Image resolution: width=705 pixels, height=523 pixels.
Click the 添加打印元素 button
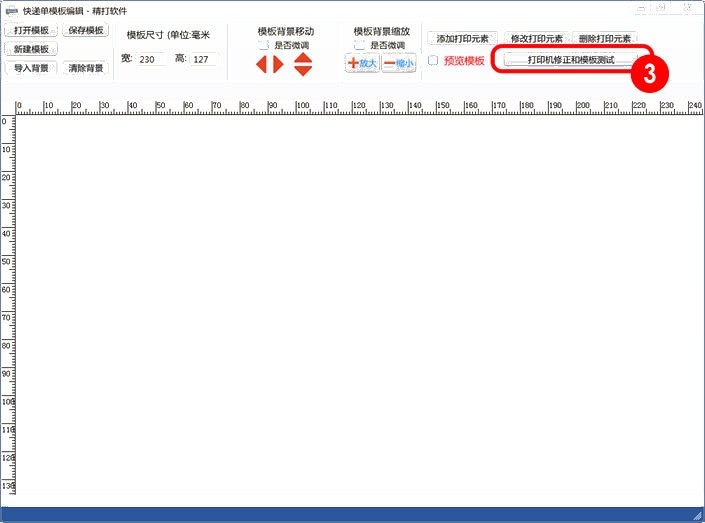[x=461, y=39]
